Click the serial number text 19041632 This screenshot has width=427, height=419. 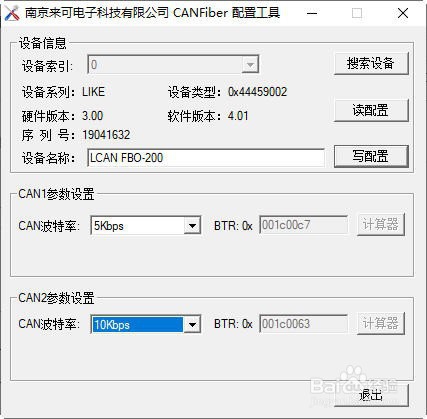click(106, 135)
